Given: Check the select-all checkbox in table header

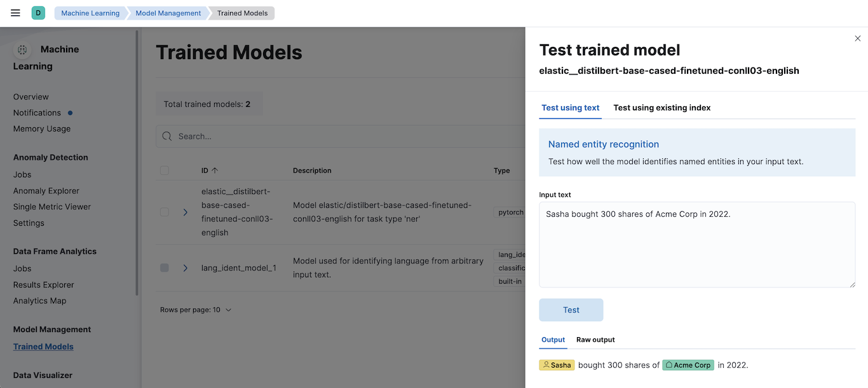Looking at the screenshot, I should (x=164, y=170).
